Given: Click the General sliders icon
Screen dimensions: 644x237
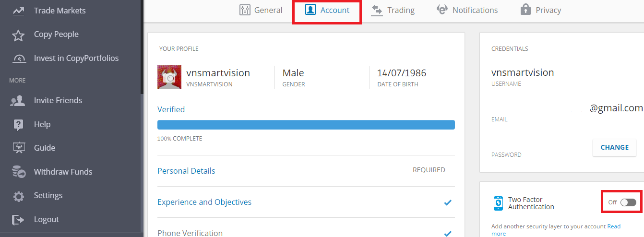Looking at the screenshot, I should click(x=245, y=10).
